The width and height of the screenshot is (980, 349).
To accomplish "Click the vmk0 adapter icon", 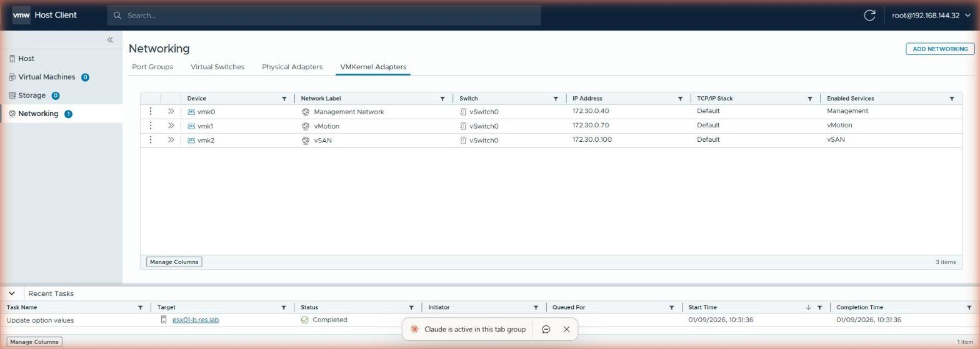I will click(x=191, y=112).
